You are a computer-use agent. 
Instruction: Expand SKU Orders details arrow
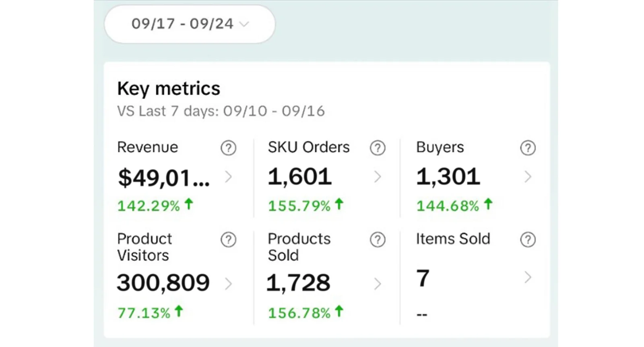[x=378, y=177]
